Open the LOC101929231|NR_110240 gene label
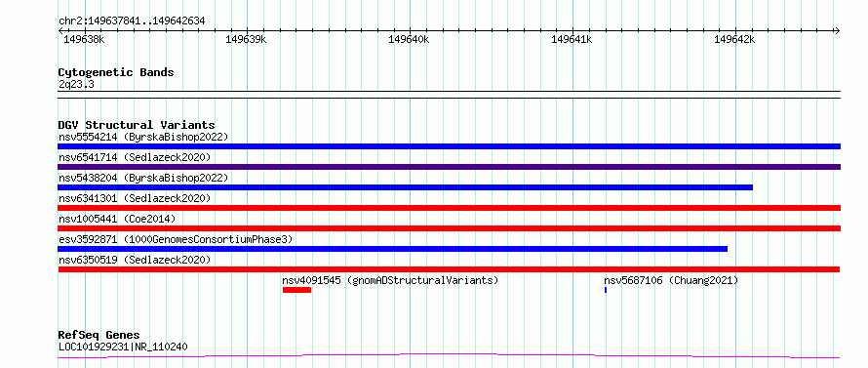Viewport: 868px width, 368px height. click(123, 347)
